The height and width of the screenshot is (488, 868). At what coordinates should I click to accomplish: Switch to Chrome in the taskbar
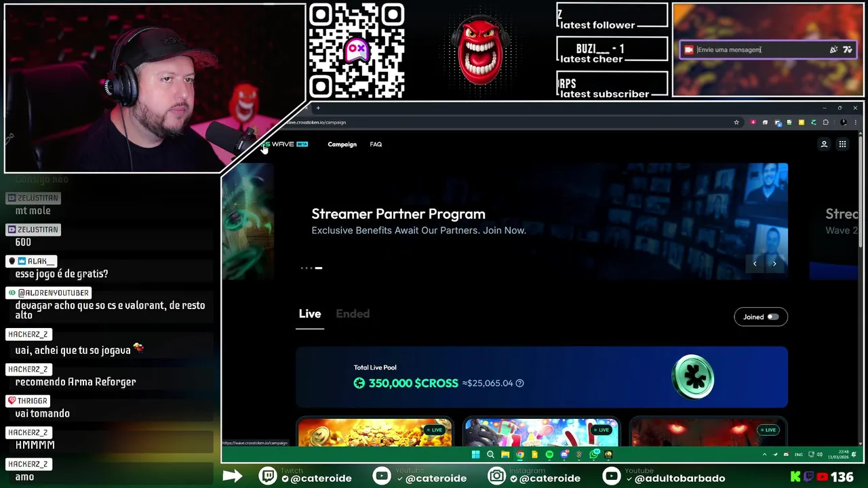point(520,454)
